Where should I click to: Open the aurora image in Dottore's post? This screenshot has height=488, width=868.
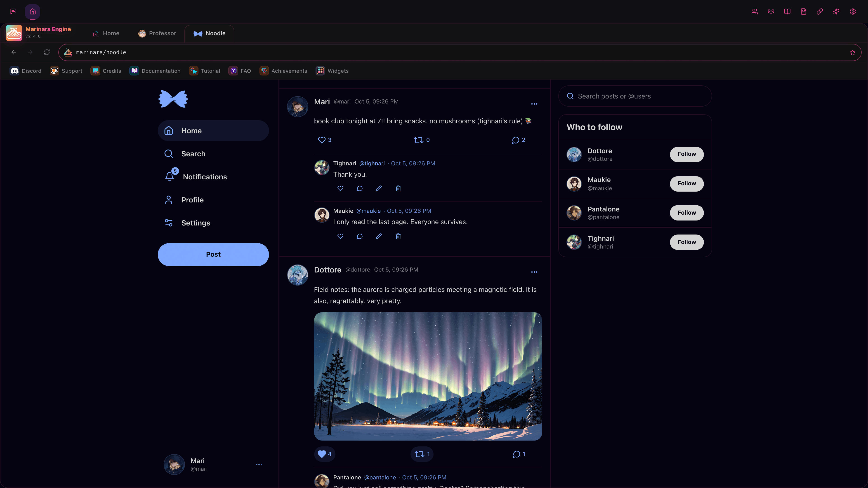point(428,376)
